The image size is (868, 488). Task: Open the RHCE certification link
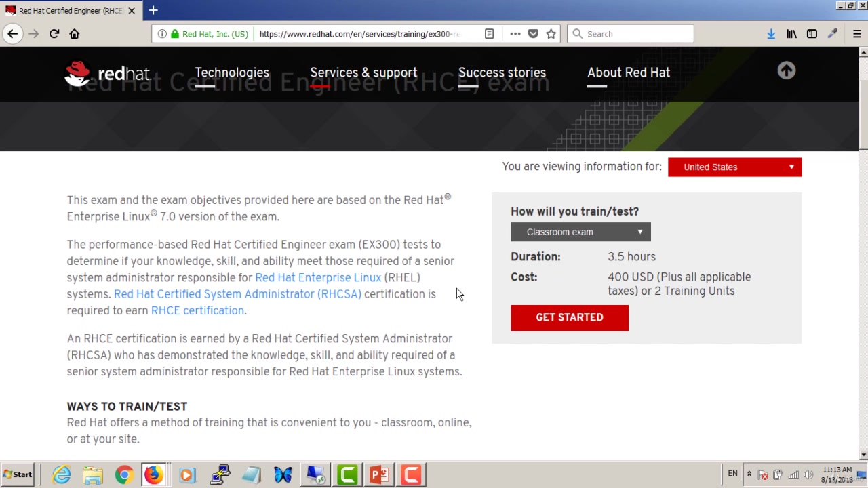(197, 310)
